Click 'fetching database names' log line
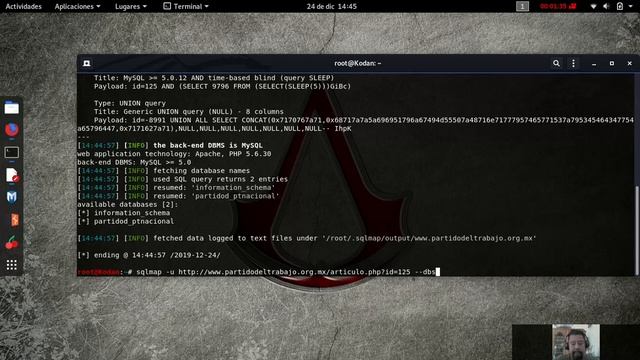 pos(201,171)
